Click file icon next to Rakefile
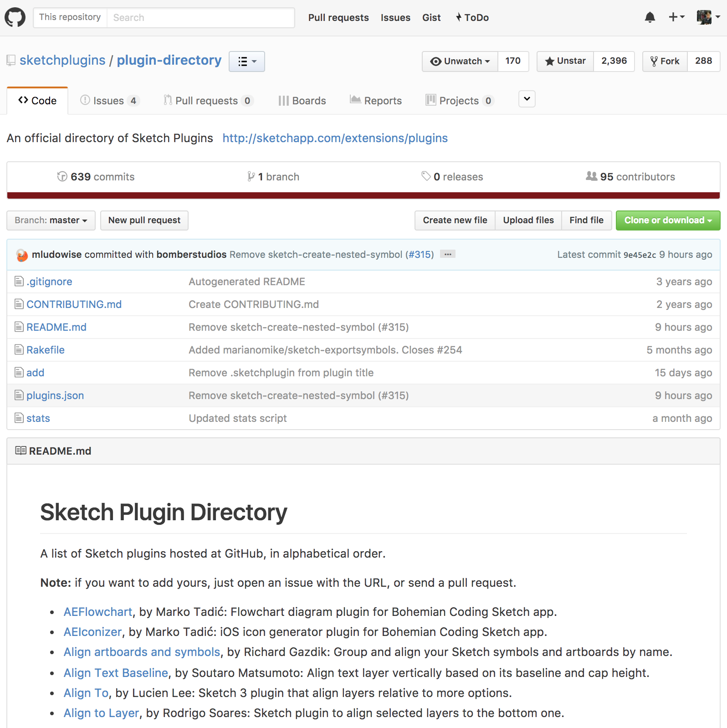 [19, 349]
